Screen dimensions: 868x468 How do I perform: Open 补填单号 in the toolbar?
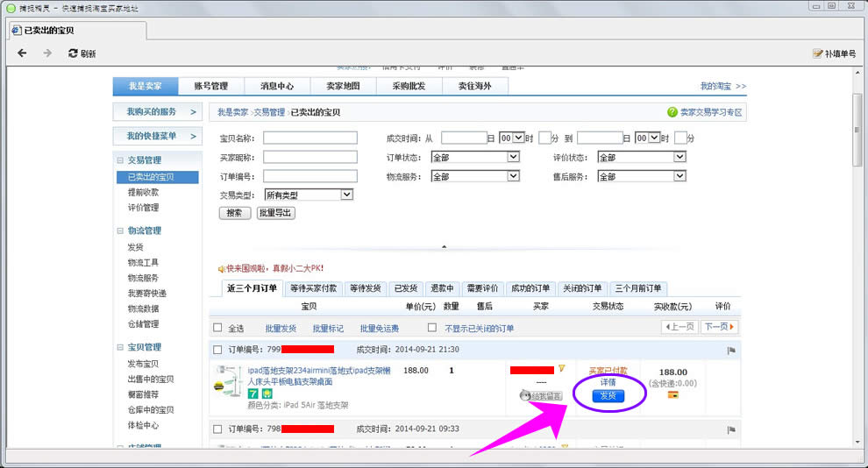point(834,53)
